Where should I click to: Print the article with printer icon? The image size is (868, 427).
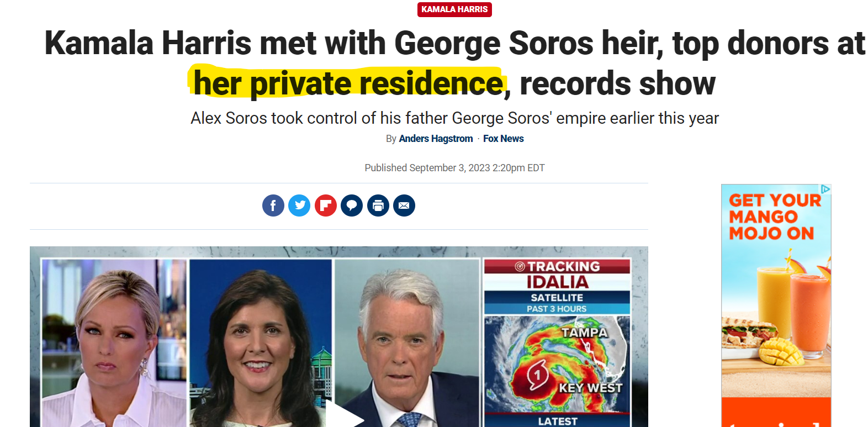pos(378,205)
